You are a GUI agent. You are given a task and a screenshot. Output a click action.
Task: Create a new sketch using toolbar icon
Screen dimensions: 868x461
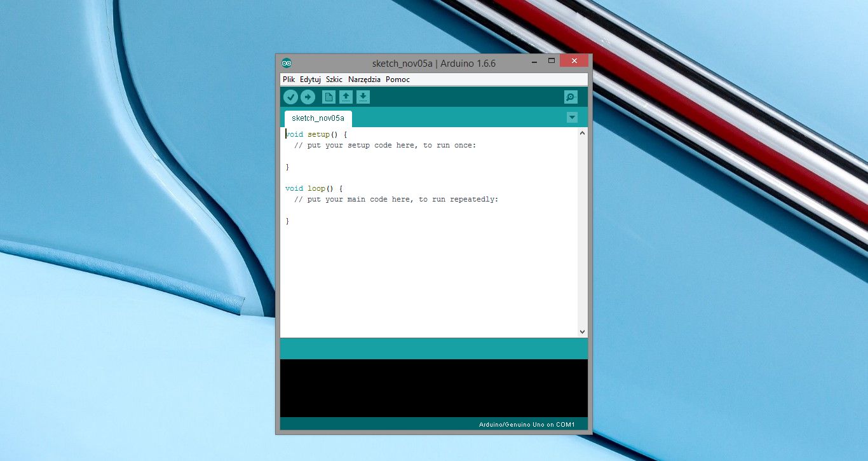329,97
